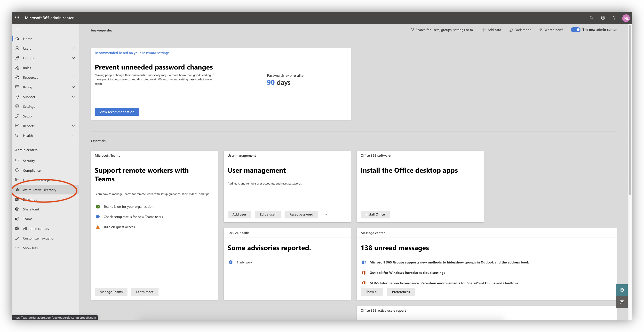
Task: Expand the Resources menu chevron
Action: click(x=73, y=77)
